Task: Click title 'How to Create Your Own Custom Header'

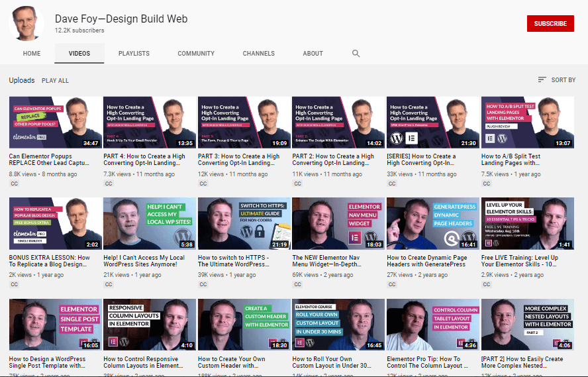Action: pos(232,362)
